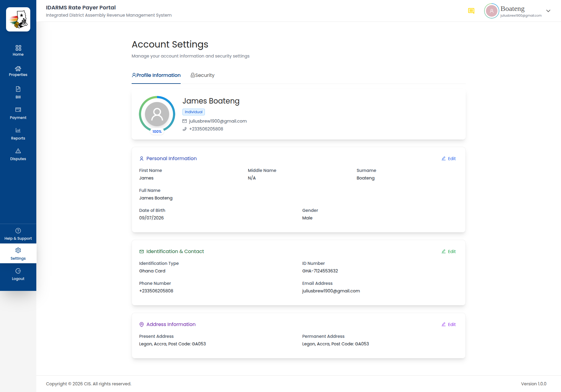Click the Logout icon

click(18, 271)
